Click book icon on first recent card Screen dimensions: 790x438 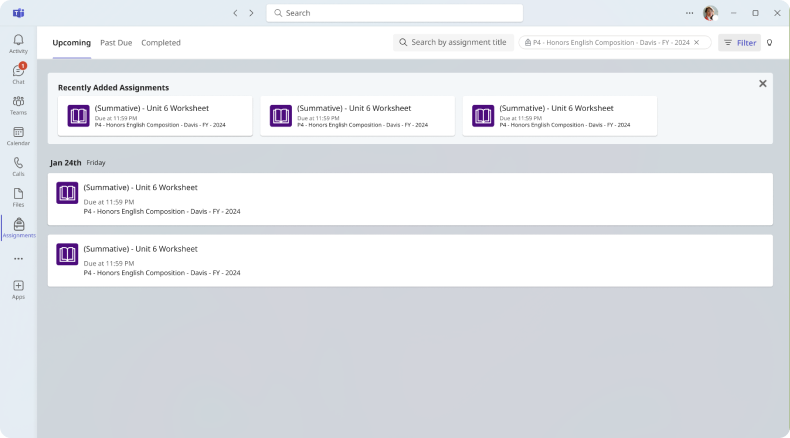79,116
